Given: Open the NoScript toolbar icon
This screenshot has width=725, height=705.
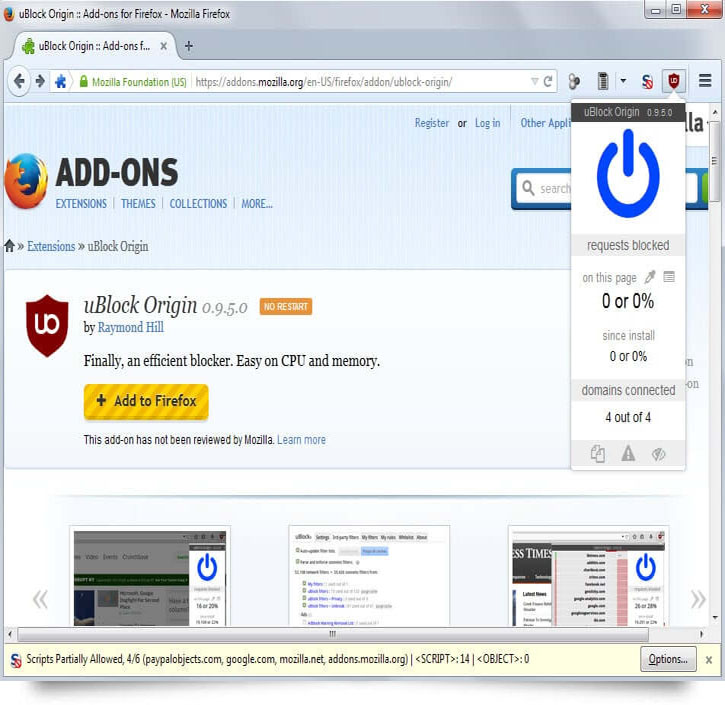Looking at the screenshot, I should point(647,82).
